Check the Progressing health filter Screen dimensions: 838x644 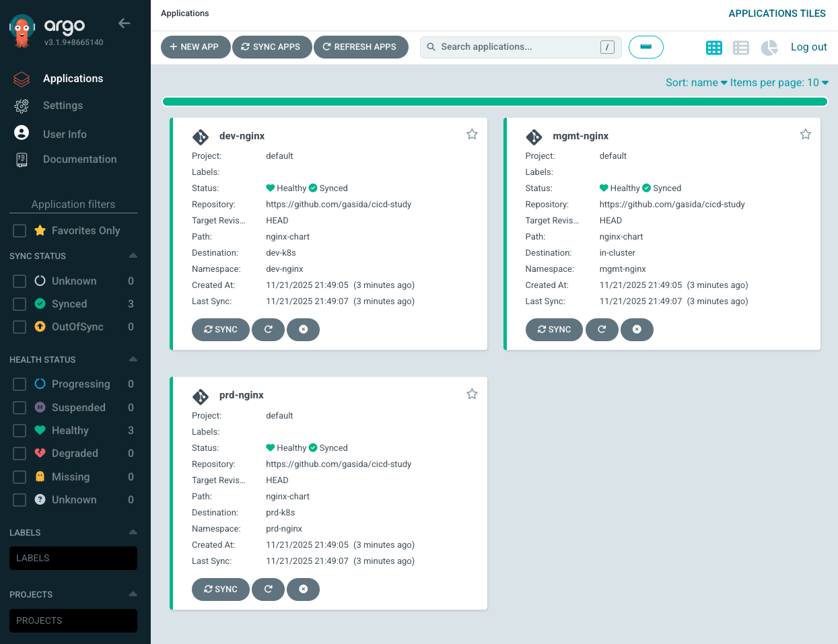point(20,384)
